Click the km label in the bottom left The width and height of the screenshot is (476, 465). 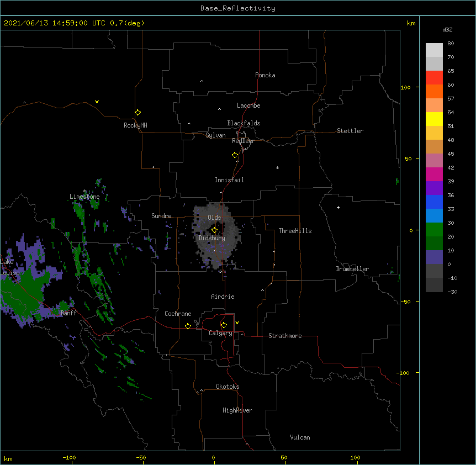[8, 458]
